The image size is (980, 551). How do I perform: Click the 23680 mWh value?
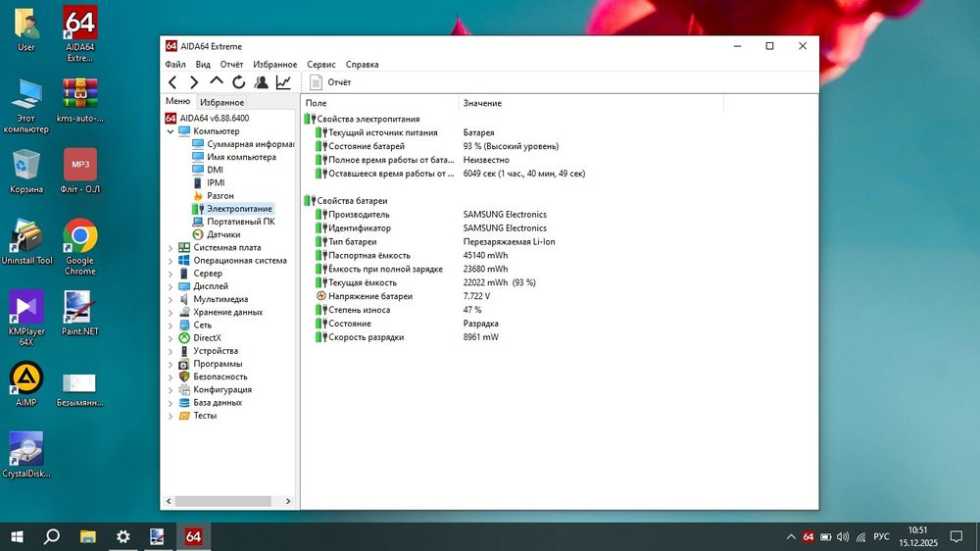click(485, 269)
